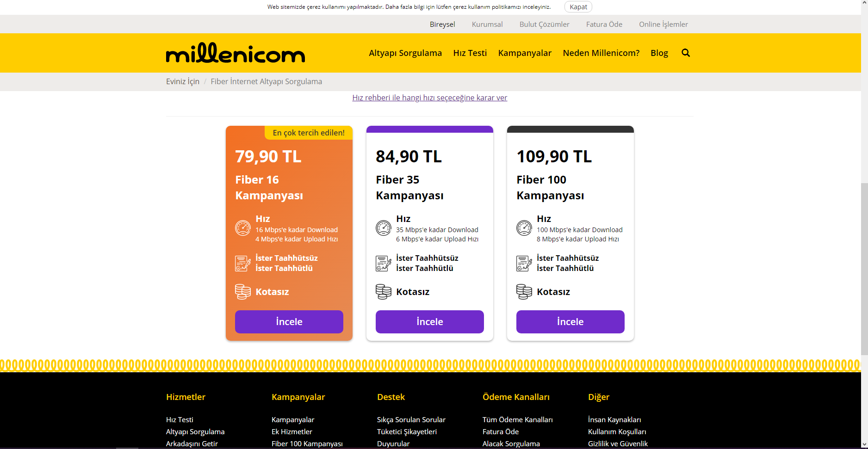Image resolution: width=868 pixels, height=449 pixels.
Task: Click the Fiber 35 Kampanyası title
Action: click(410, 187)
